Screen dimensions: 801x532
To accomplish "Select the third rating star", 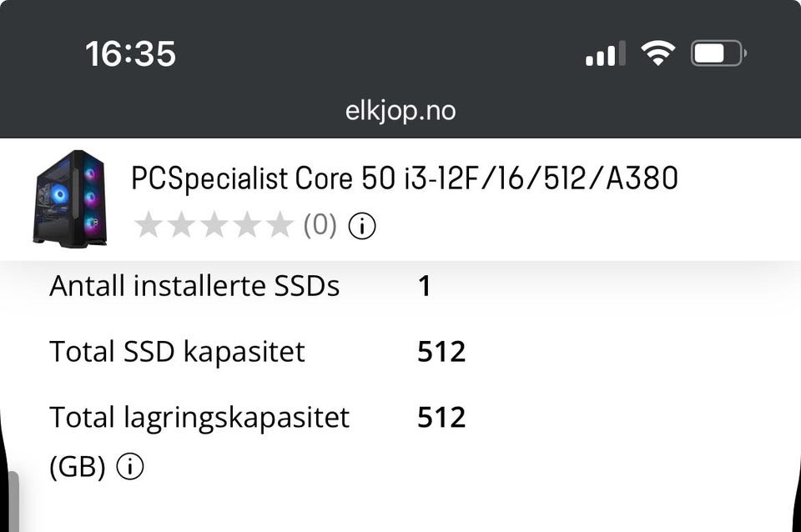I will point(214,225).
